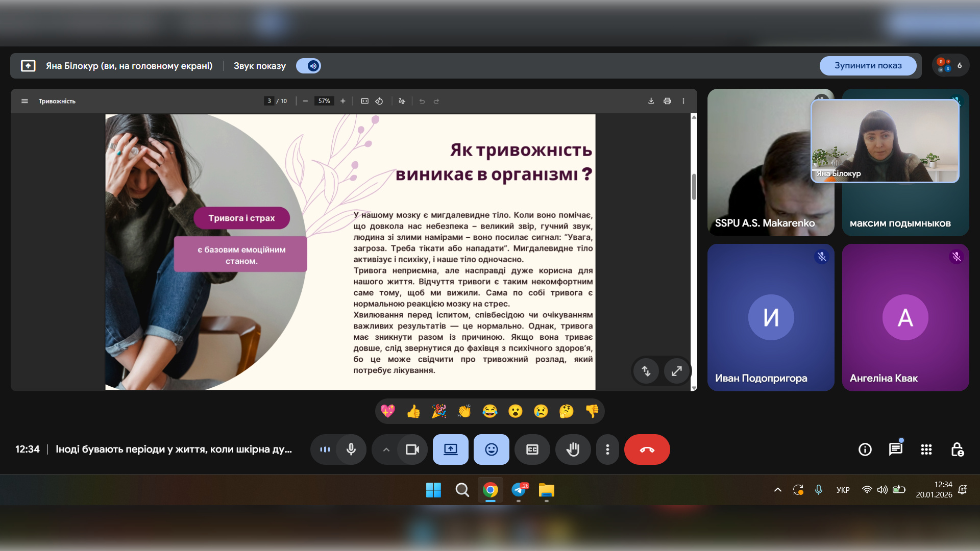Toggle the camera on or off

[x=412, y=449]
